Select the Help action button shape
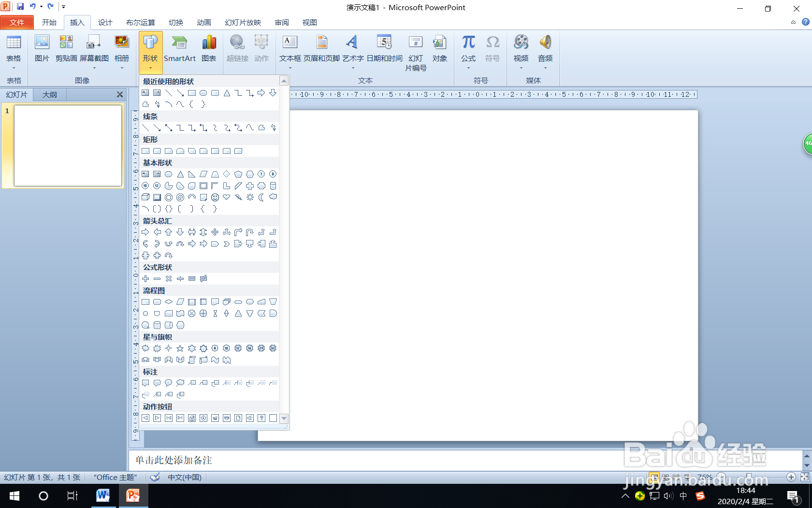The image size is (812, 508). [x=261, y=418]
